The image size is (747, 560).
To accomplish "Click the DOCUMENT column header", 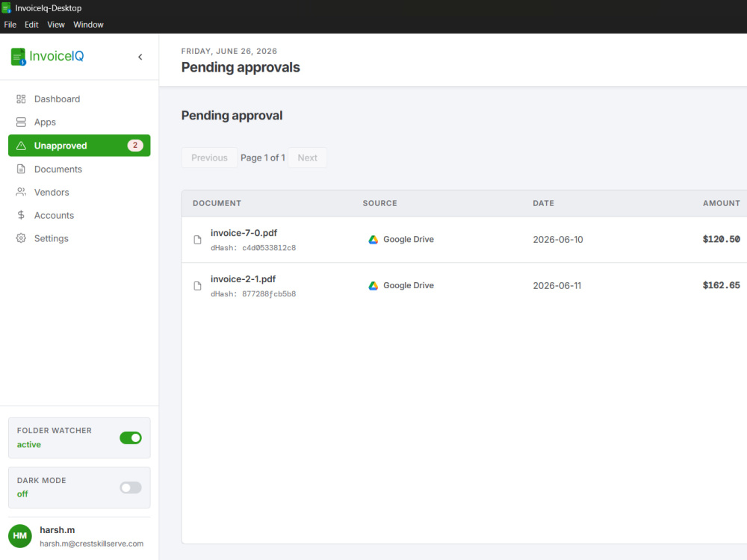I will click(217, 203).
